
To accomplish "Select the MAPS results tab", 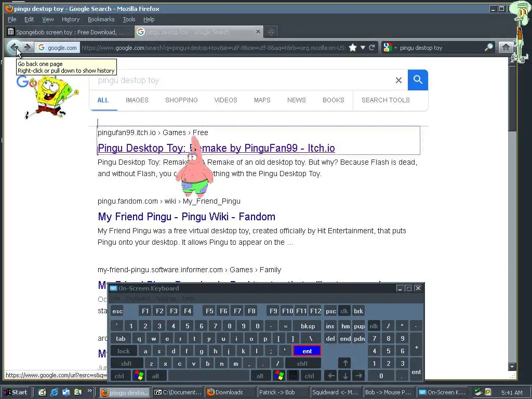I will (x=262, y=100).
